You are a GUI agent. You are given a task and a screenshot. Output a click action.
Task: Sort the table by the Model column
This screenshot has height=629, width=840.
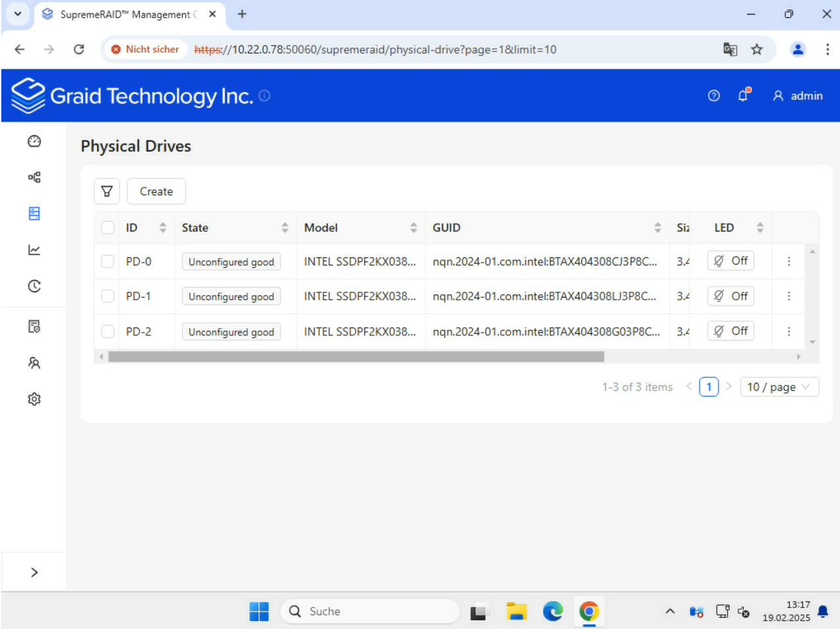[x=414, y=228]
